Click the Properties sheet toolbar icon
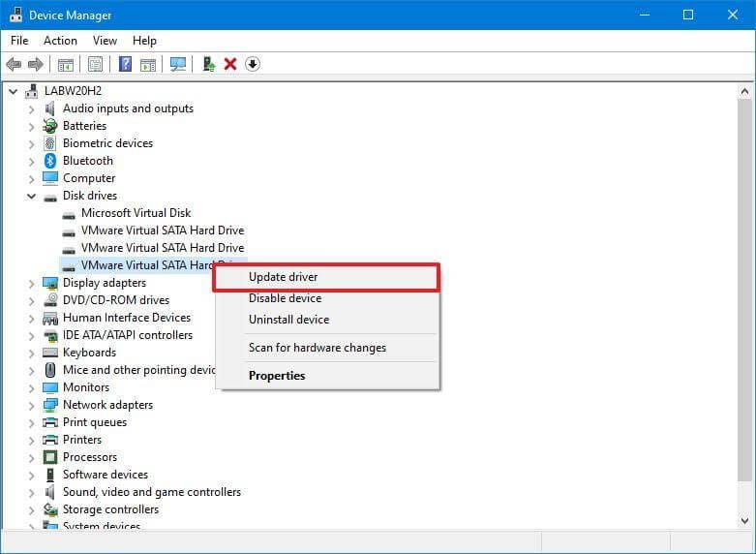Viewport: 756px width, 554px height. (95, 64)
